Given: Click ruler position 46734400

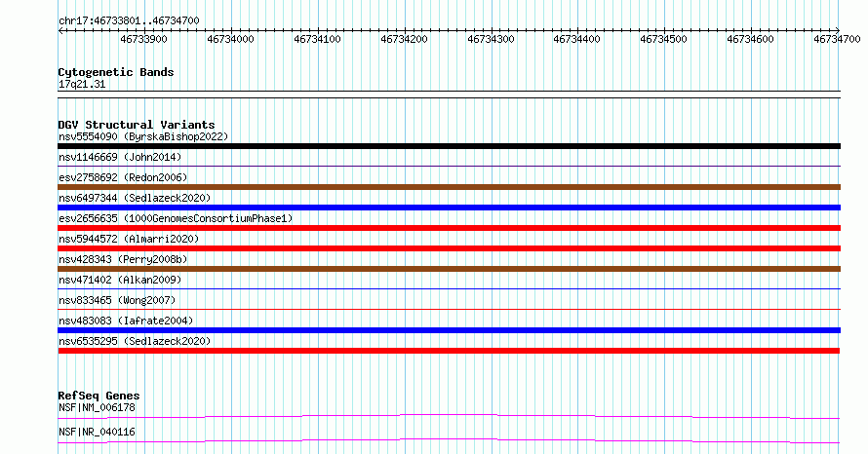Looking at the screenshot, I should coord(577,39).
